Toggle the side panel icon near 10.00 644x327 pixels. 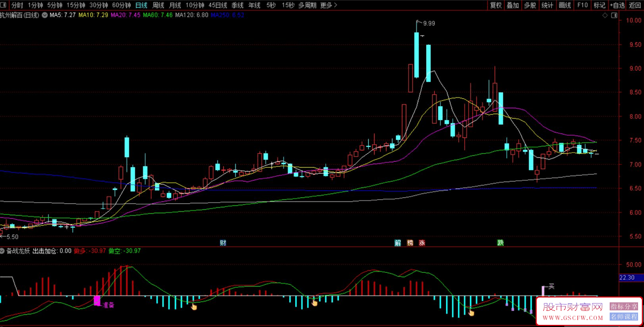point(613,16)
